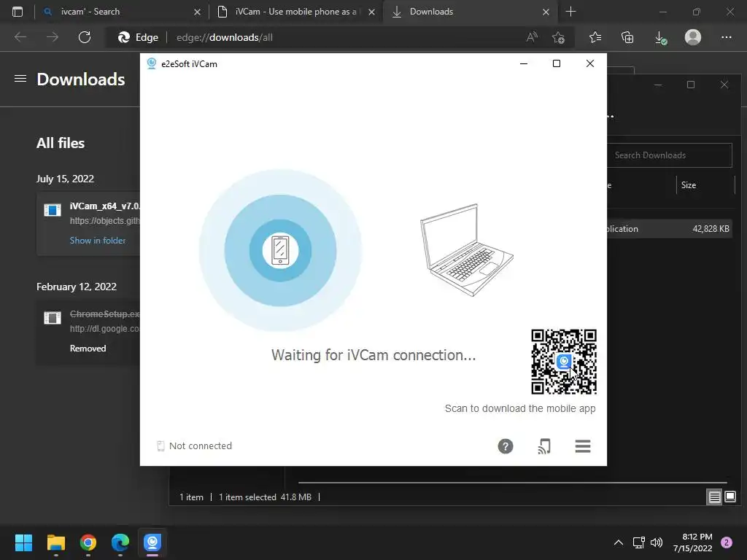
Task: Open clock showing 8:12 PM
Action: (693, 542)
